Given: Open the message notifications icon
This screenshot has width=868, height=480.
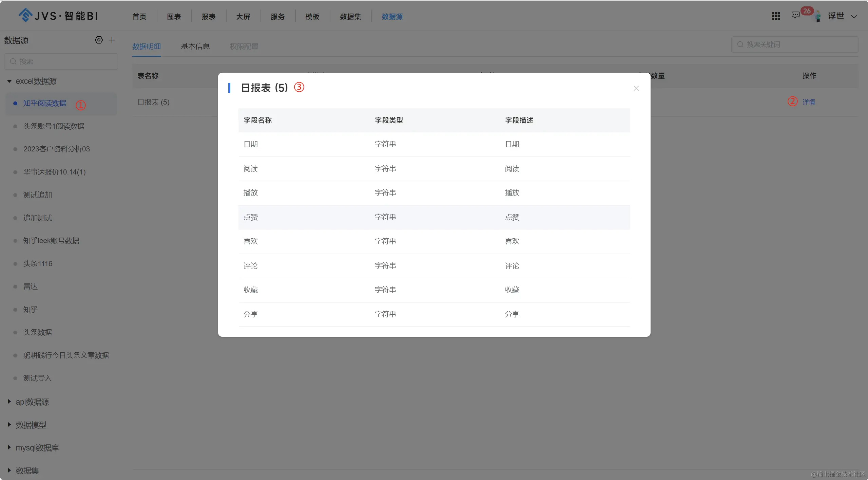Looking at the screenshot, I should 795,15.
